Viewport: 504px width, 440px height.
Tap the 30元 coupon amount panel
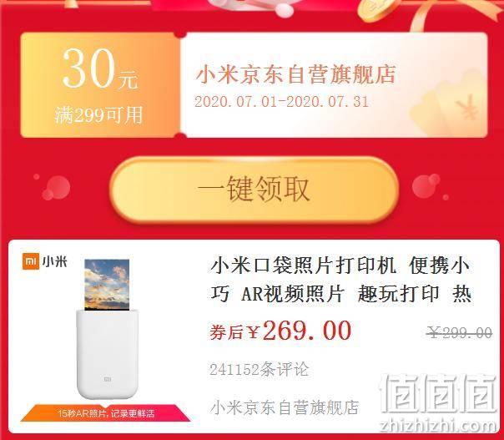pos(100,85)
